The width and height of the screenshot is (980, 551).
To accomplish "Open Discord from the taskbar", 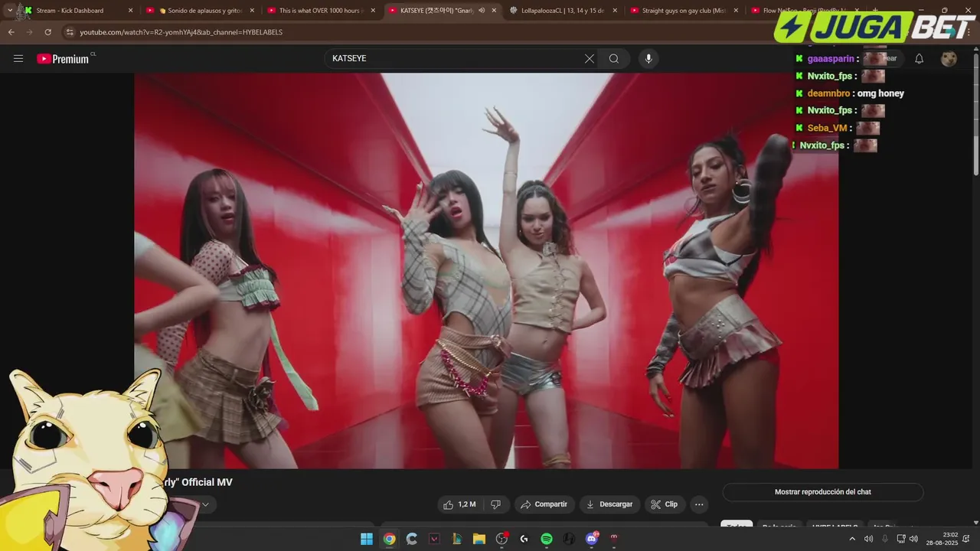I will [x=591, y=539].
